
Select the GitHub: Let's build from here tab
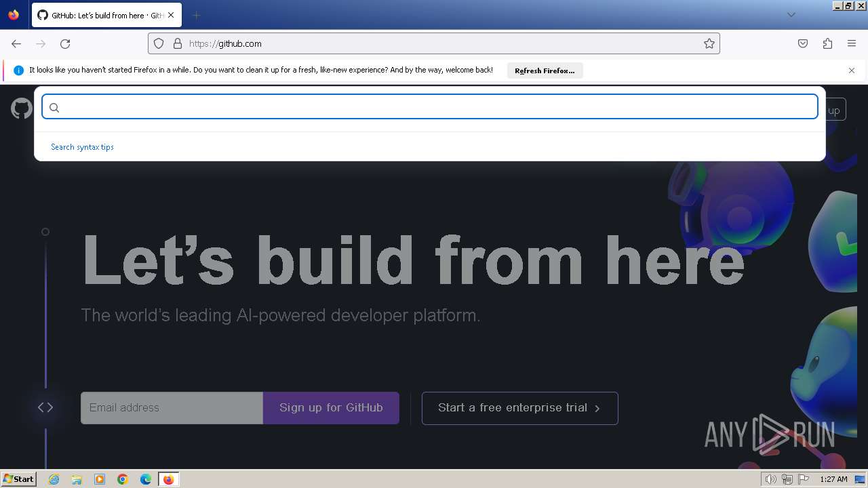pyautogui.click(x=107, y=15)
